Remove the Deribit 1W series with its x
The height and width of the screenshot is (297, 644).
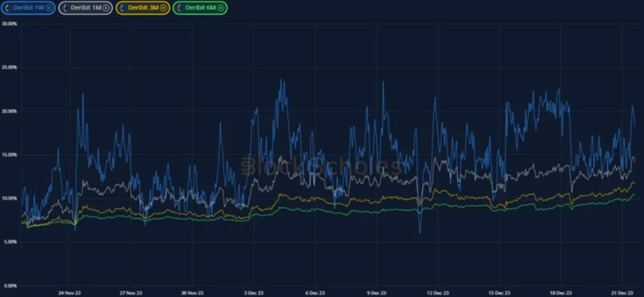(x=49, y=8)
